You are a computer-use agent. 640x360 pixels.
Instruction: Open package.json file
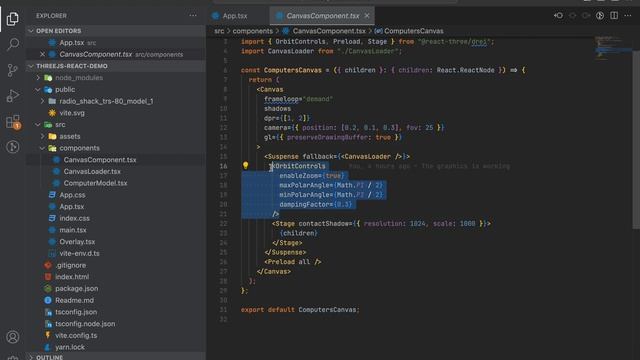(76, 289)
